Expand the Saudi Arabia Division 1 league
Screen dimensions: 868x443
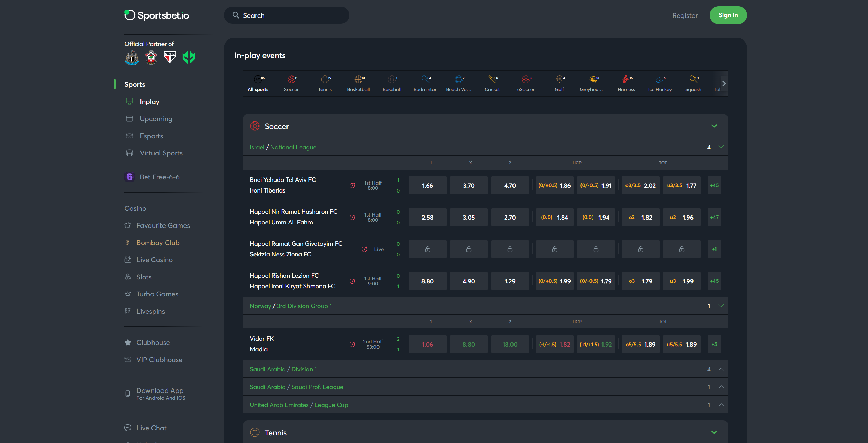721,369
